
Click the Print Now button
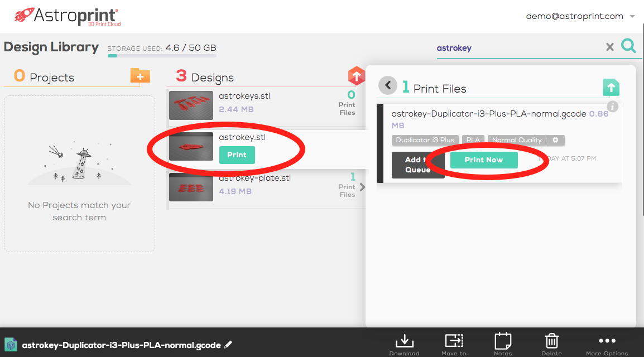(484, 160)
